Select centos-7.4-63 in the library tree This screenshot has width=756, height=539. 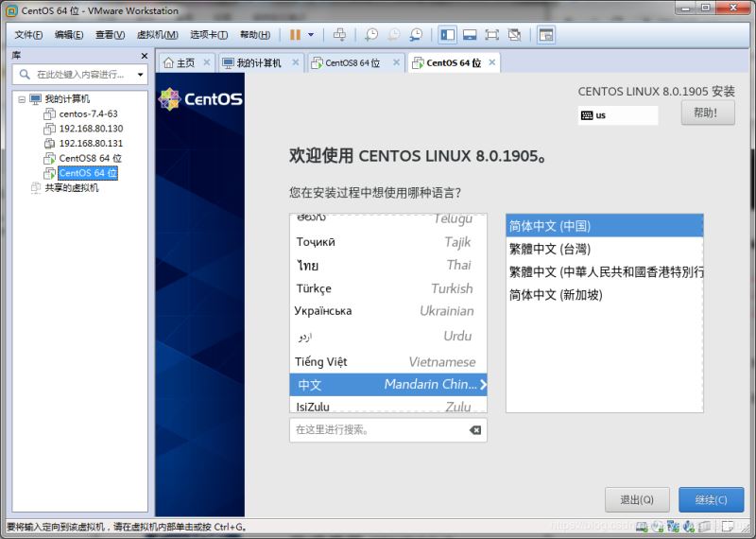(88, 113)
